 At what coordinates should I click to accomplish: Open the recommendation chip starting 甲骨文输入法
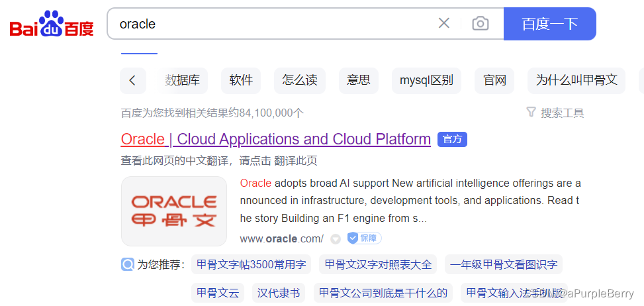514,293
